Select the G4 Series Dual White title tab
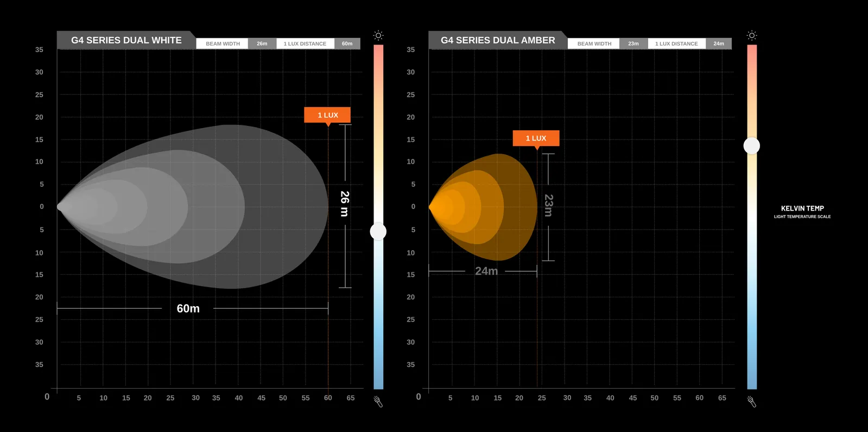 click(126, 40)
